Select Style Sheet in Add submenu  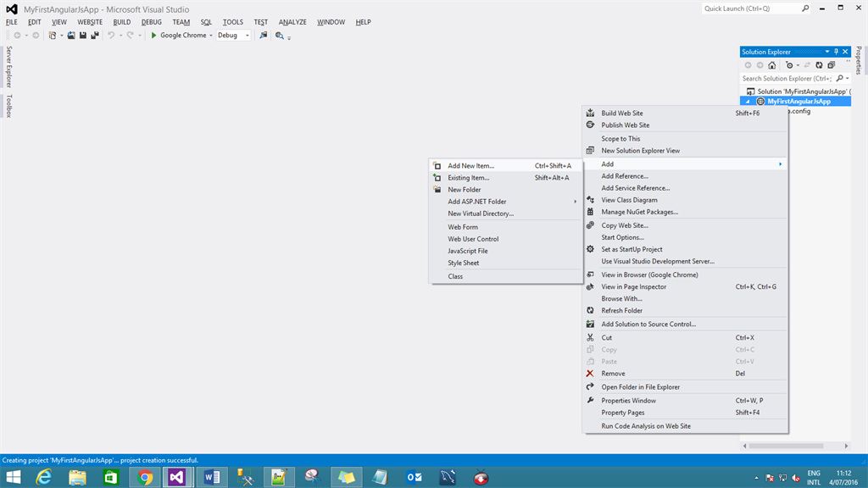pos(506,263)
